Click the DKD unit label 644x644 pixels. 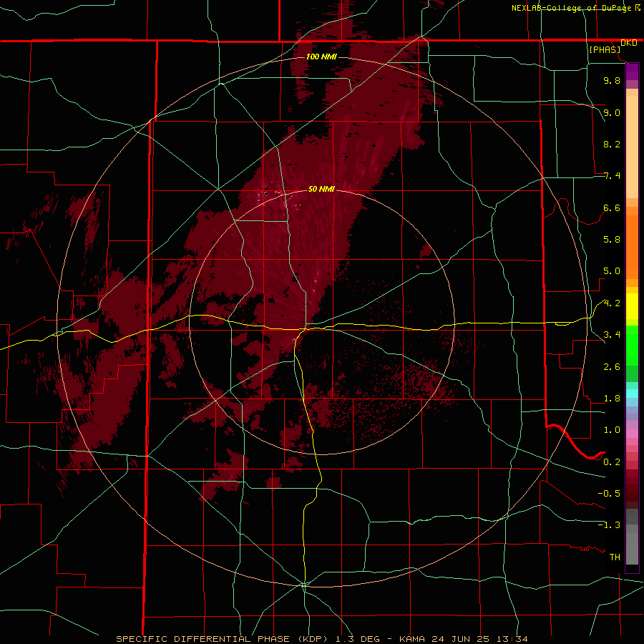[629, 43]
